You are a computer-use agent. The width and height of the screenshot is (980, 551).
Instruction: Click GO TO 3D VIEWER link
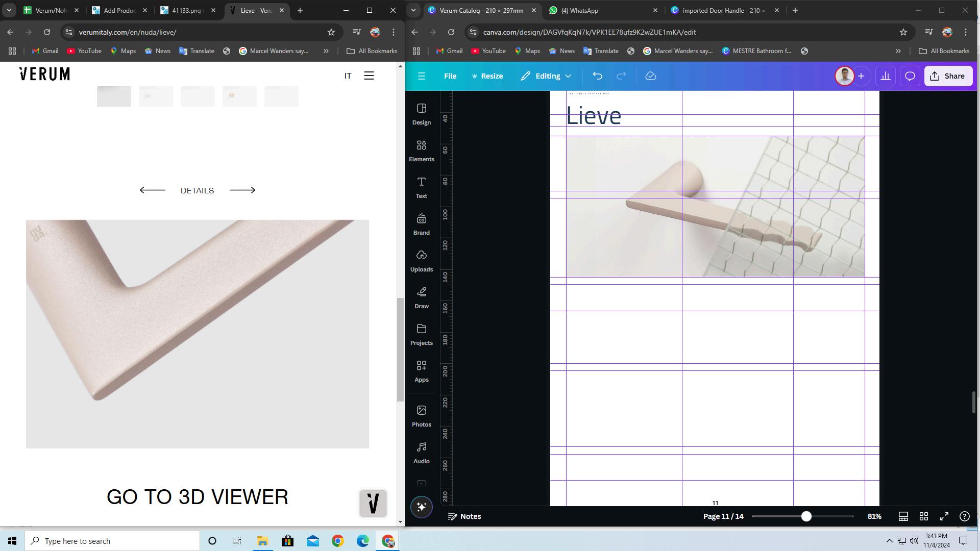[197, 497]
